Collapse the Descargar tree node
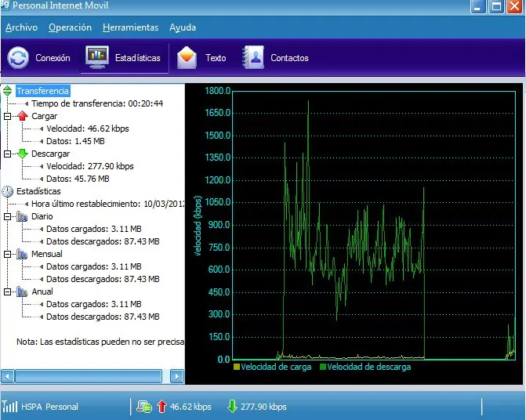526x420 pixels. pyautogui.click(x=7, y=154)
